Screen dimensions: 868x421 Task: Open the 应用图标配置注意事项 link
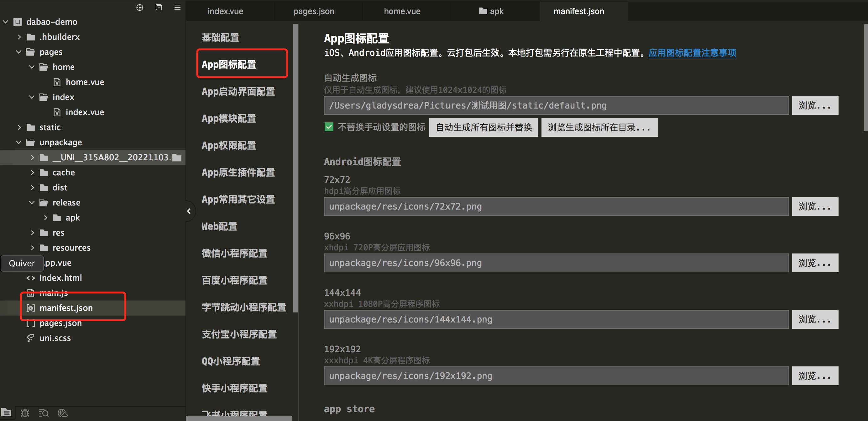point(692,53)
